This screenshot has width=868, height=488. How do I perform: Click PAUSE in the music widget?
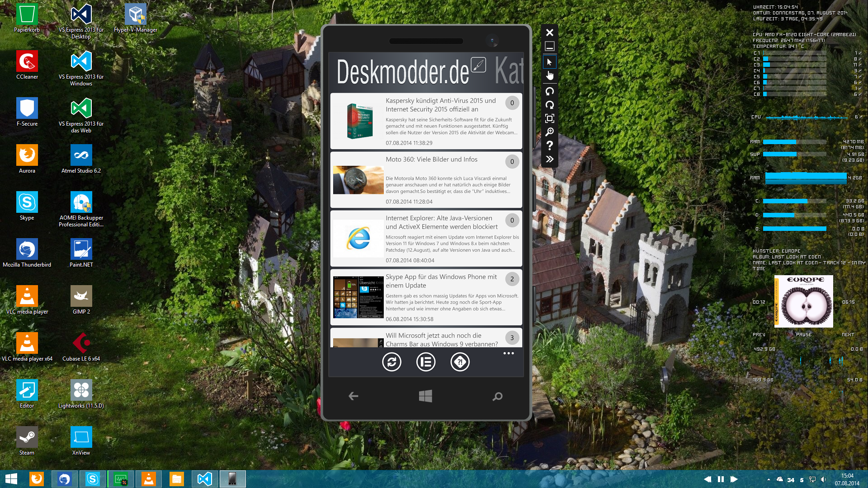[x=804, y=335]
